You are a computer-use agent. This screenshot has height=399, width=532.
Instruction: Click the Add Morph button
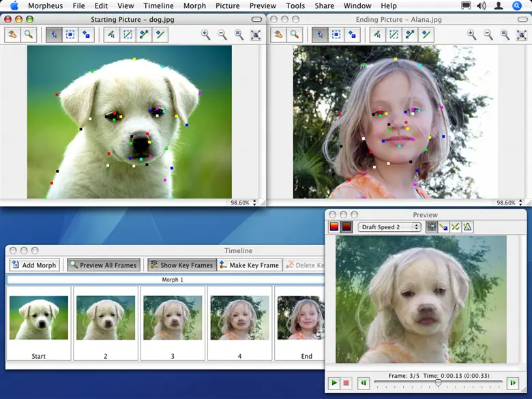point(34,265)
